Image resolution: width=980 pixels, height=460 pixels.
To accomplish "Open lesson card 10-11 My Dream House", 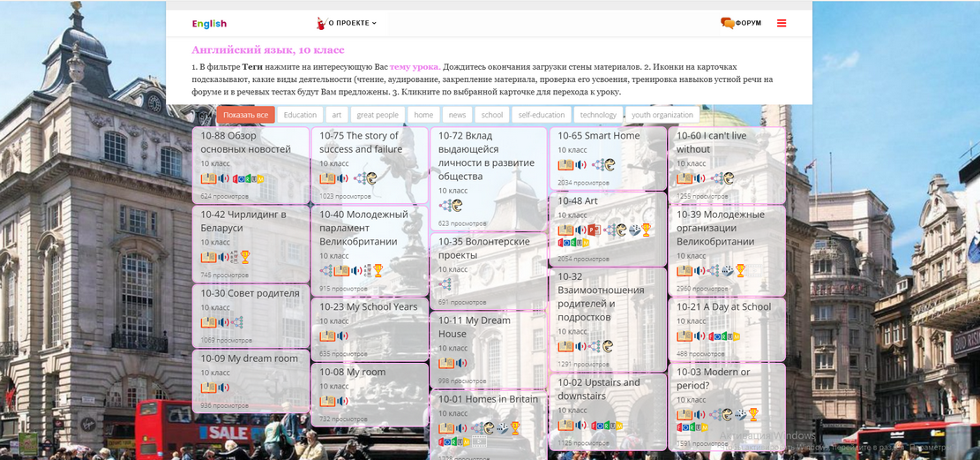I will point(474,327).
